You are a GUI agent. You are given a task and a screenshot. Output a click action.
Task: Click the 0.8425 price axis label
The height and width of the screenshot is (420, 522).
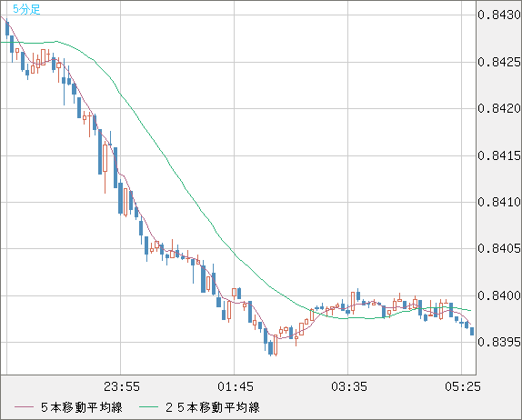(x=499, y=62)
